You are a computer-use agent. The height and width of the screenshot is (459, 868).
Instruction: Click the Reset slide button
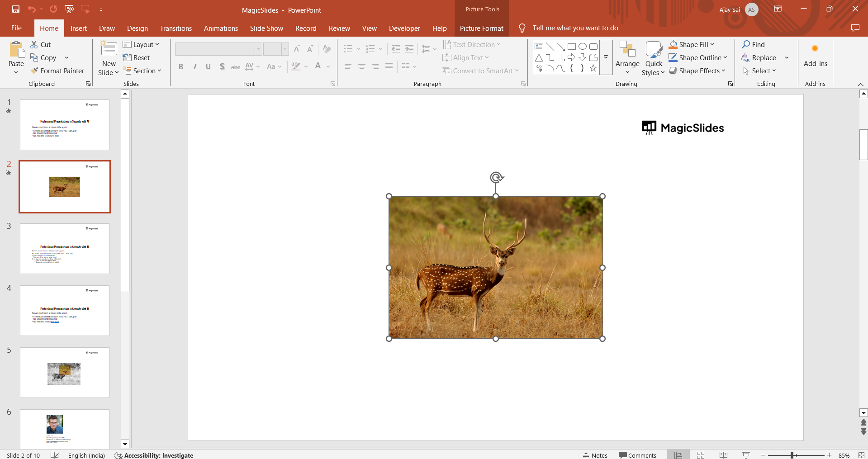coord(137,58)
